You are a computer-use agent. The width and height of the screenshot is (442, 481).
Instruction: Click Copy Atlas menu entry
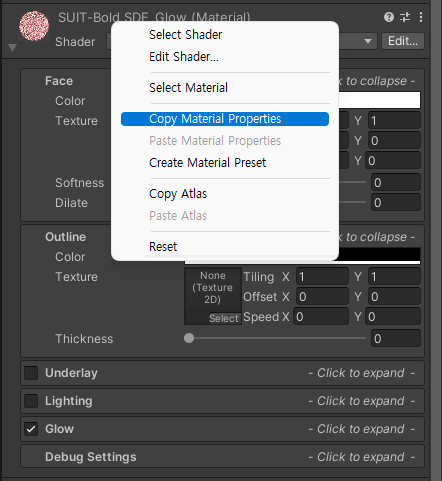(x=178, y=194)
